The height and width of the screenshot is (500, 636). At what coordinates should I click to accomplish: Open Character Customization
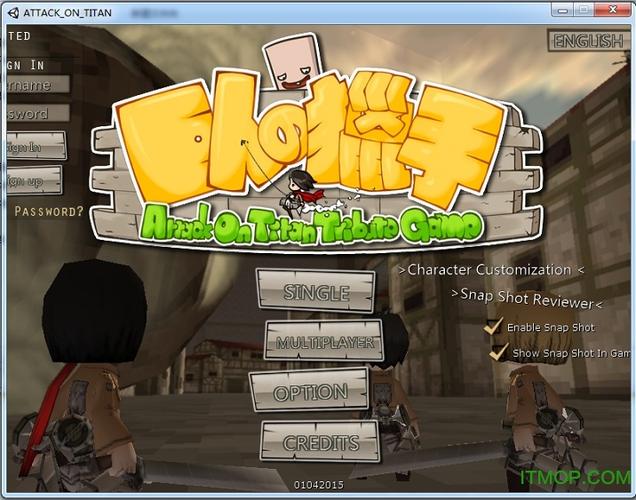click(491, 270)
